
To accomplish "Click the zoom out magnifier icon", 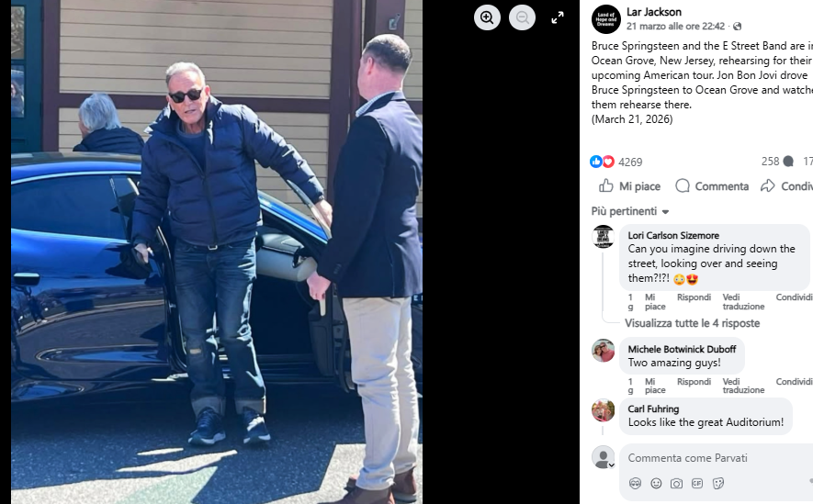I will 522,17.
